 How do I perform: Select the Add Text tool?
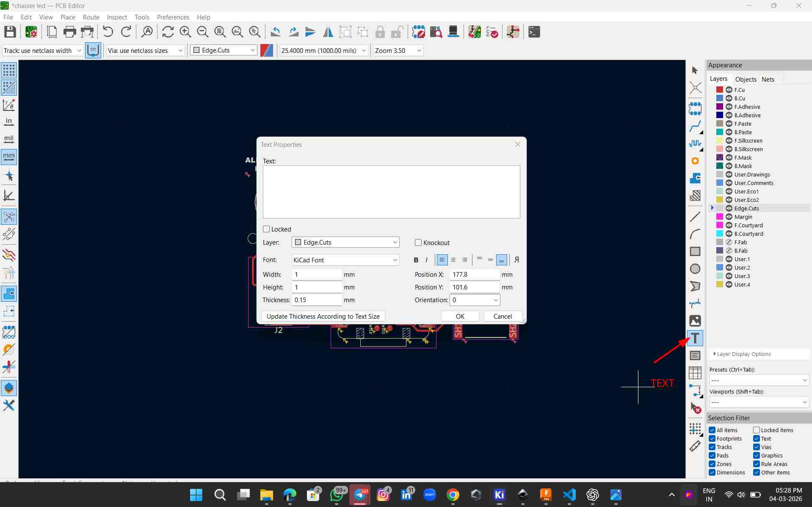(x=695, y=338)
